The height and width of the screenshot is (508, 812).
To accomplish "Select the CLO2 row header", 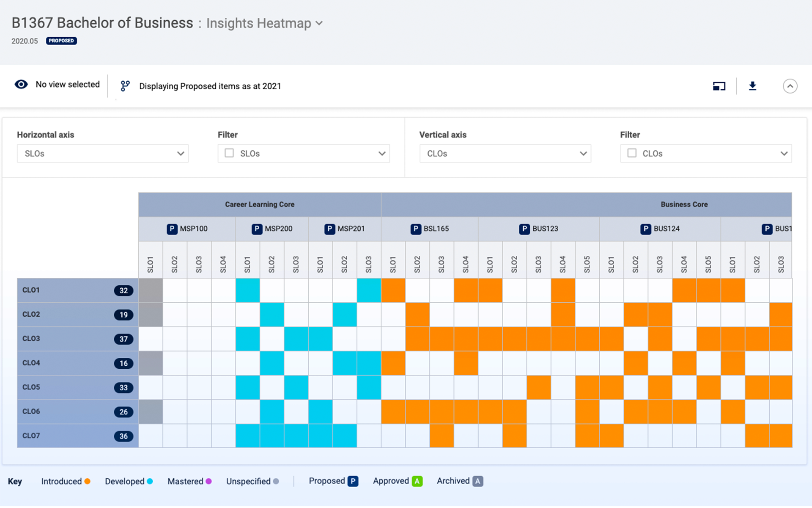I will click(78, 315).
